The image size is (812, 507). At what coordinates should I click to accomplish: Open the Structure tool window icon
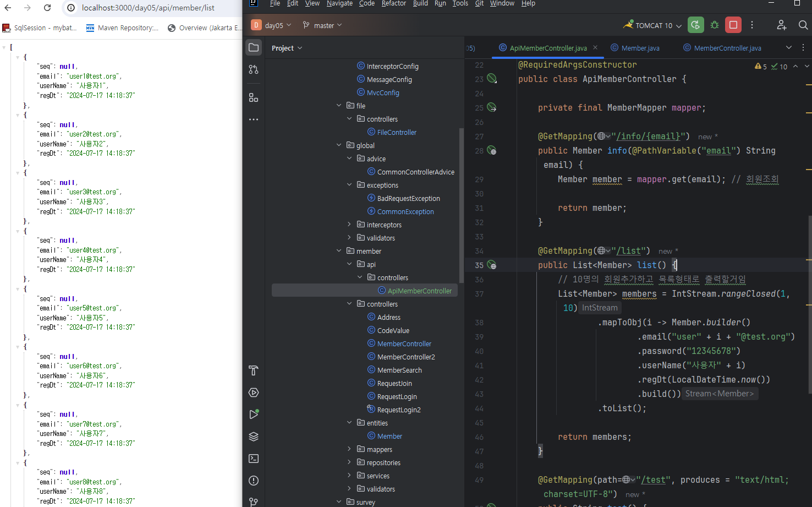(254, 97)
